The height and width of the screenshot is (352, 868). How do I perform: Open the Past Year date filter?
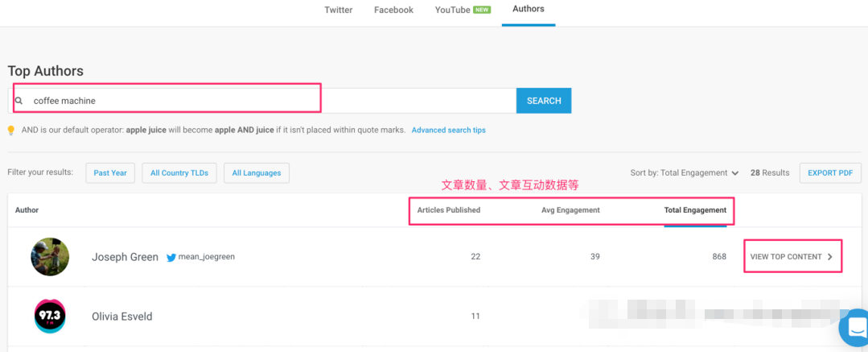coord(110,173)
